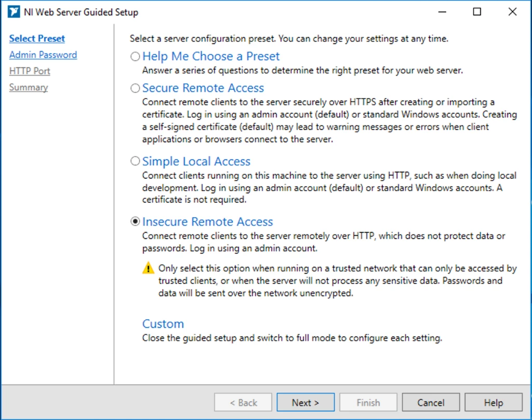Close the Guided Setup window

(512, 12)
